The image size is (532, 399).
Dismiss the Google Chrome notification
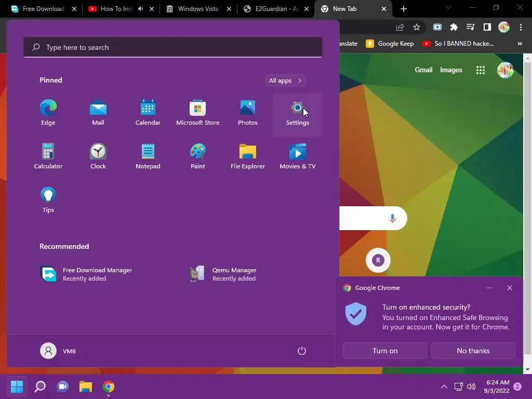tap(509, 288)
